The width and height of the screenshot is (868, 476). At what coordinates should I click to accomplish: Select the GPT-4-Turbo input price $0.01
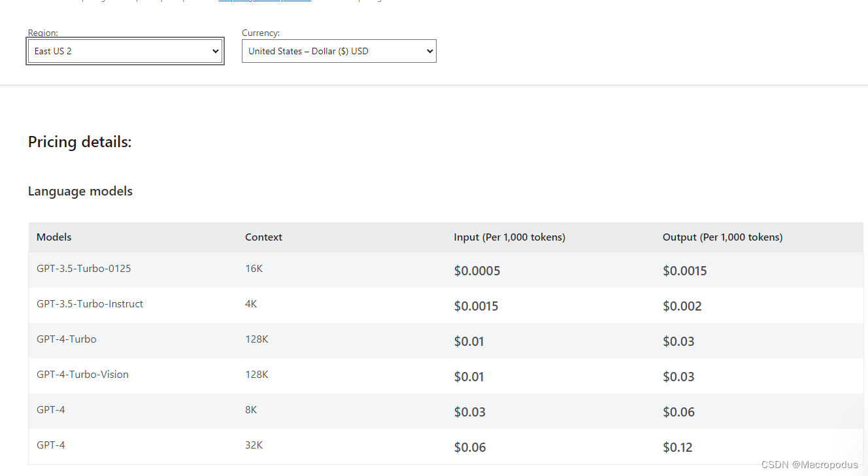pos(469,341)
